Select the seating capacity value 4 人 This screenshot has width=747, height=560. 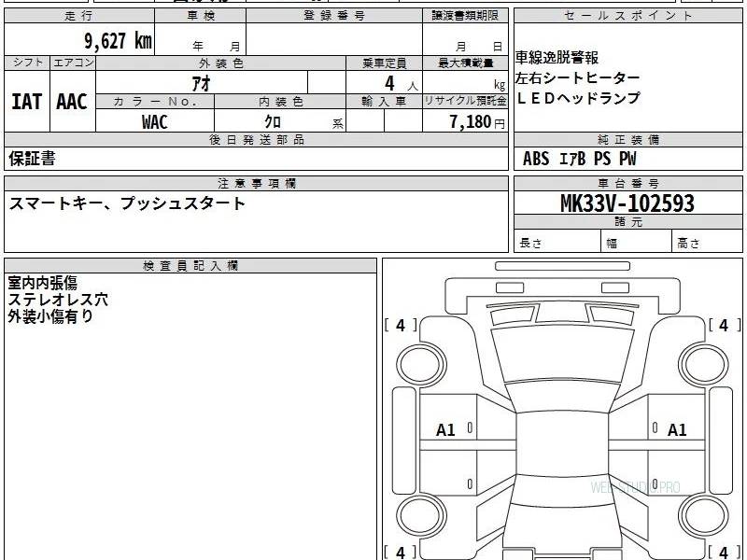402,84
